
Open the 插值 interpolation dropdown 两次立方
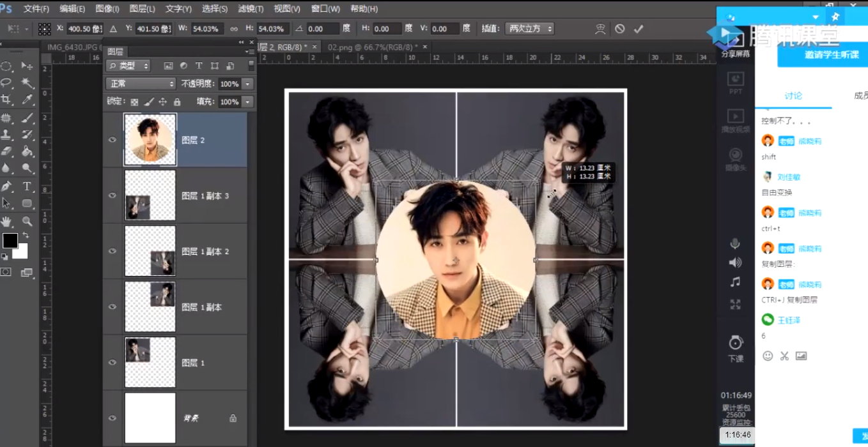click(529, 29)
